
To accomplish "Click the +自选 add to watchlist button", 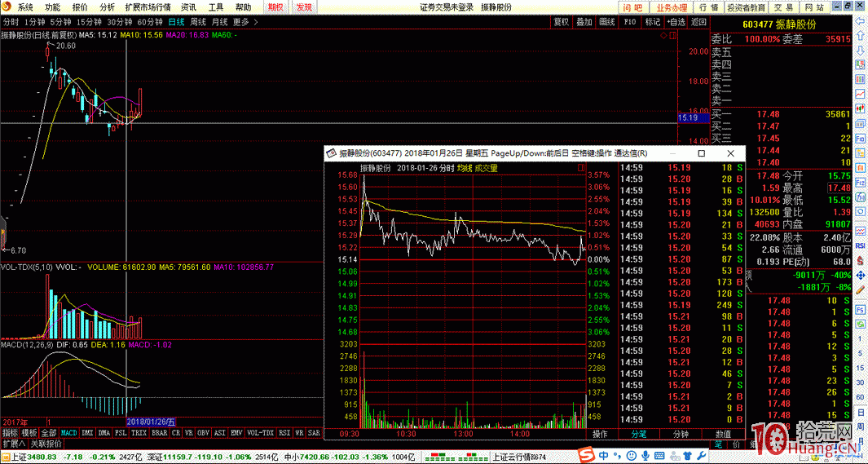I will click(x=676, y=21).
